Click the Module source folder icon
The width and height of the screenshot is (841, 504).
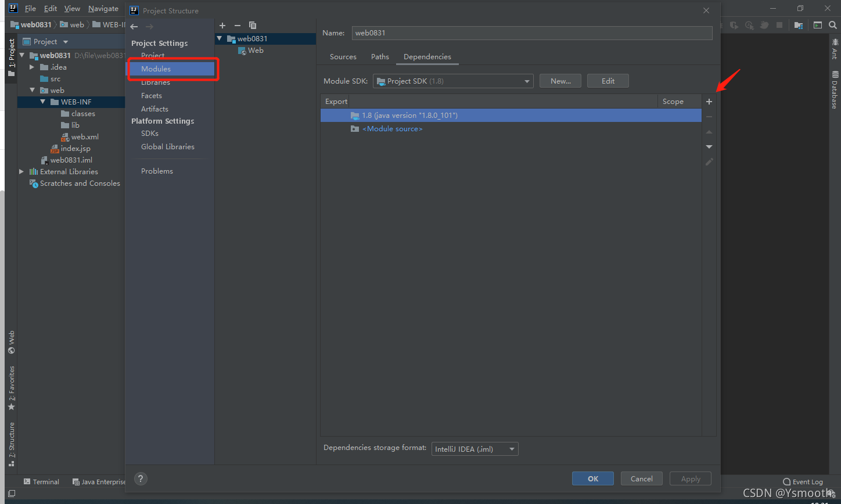pyautogui.click(x=355, y=129)
